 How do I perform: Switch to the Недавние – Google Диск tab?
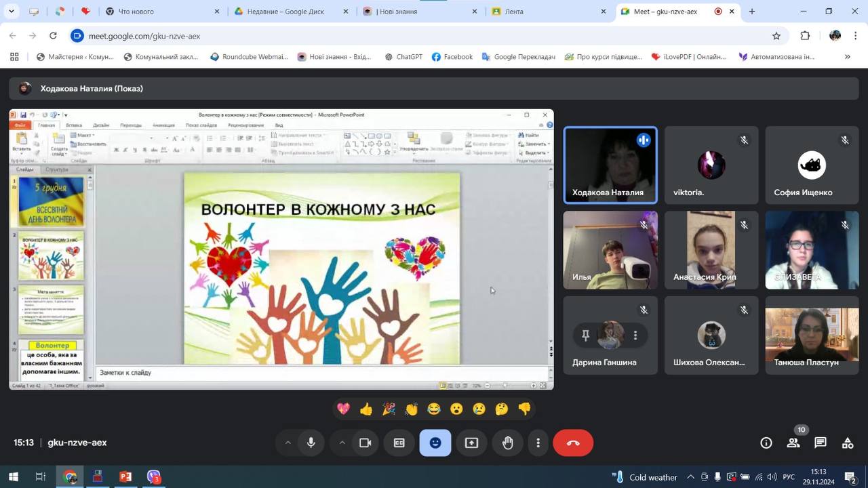click(x=285, y=12)
